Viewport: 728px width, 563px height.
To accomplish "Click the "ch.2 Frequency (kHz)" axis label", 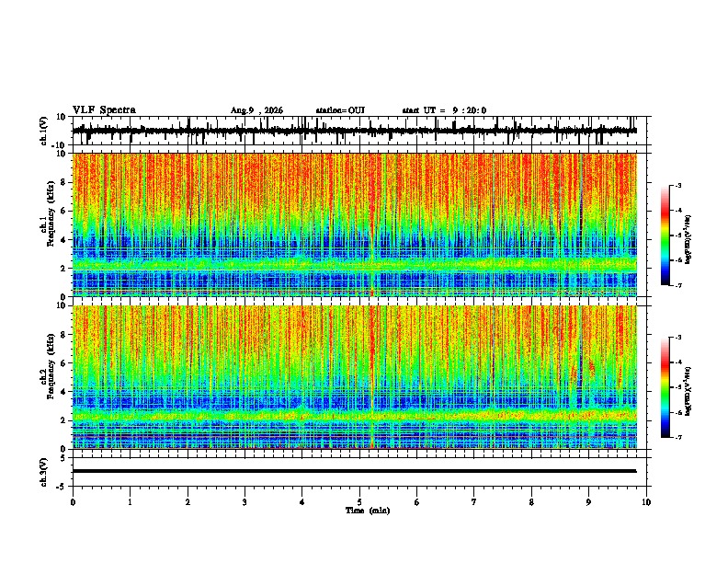I will coord(47,366).
